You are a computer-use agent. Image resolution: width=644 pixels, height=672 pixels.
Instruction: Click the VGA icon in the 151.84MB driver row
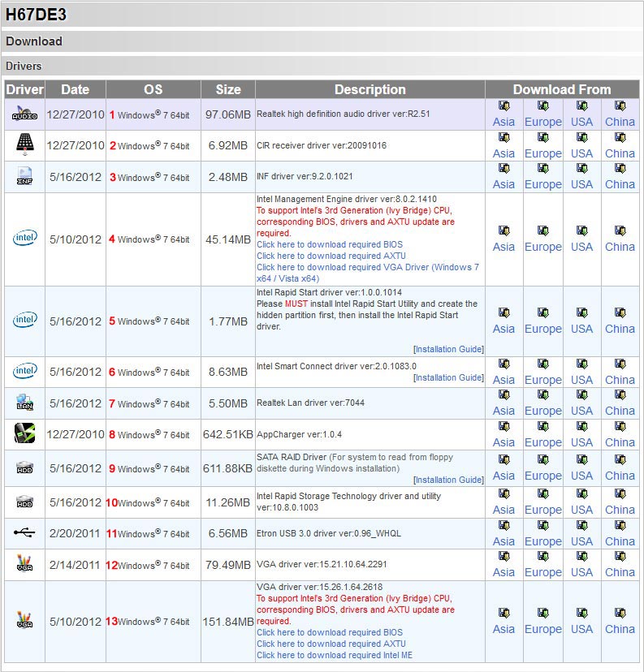24,620
